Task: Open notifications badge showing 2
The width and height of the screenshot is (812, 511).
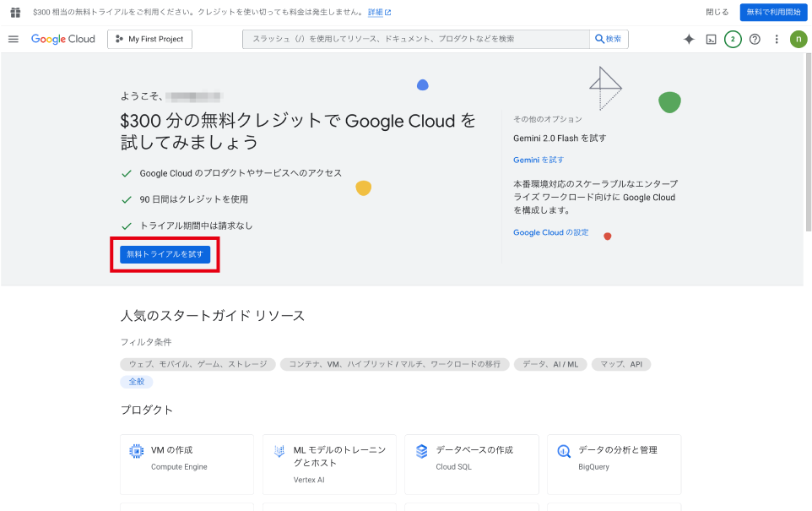Action: point(733,39)
